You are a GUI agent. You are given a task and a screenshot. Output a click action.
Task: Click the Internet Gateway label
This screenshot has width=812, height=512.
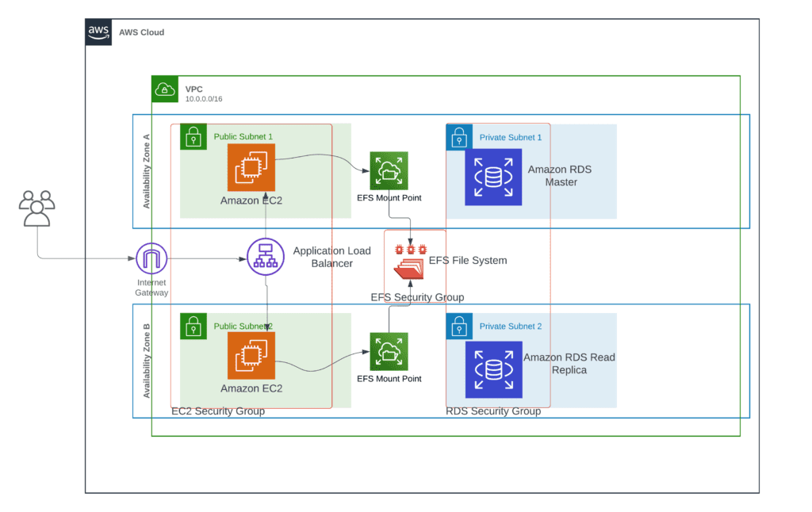point(151,288)
